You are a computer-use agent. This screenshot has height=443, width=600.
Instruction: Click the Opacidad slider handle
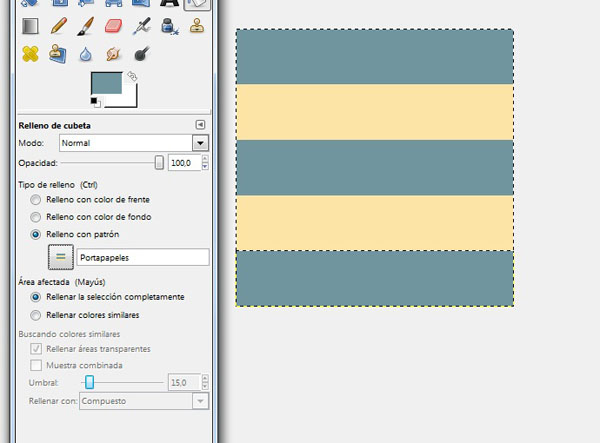(x=159, y=163)
